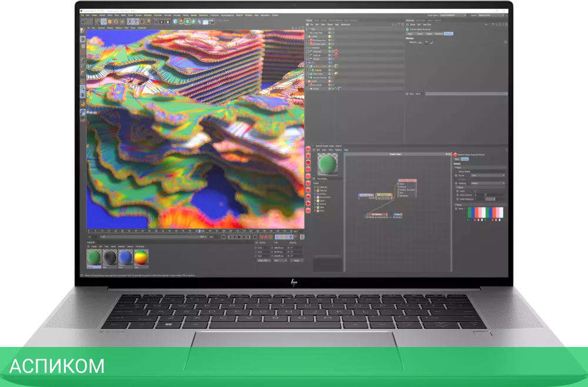
Task: Open the Render menu
Action: [x=194, y=15]
